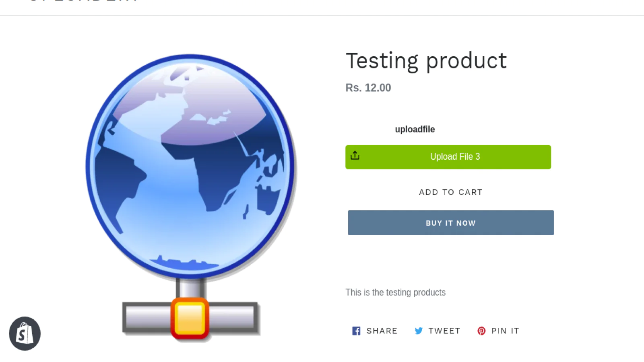Image resolution: width=644 pixels, height=362 pixels.
Task: Click the uploadfile field label
Action: pos(415,130)
